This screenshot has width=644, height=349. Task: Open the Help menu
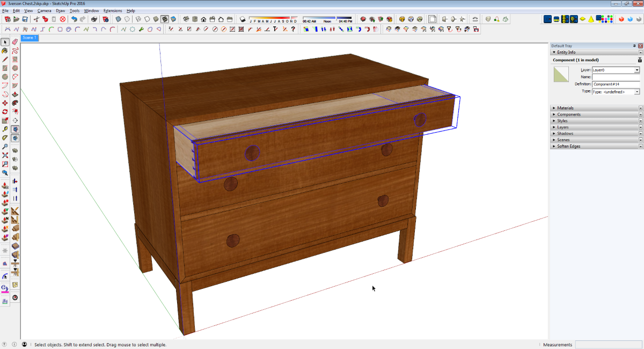tap(131, 11)
